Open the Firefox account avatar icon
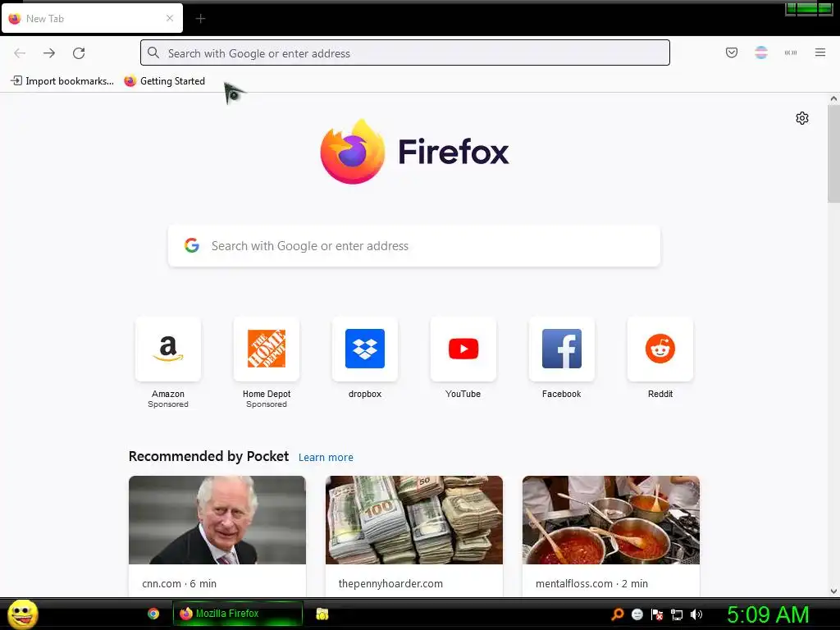This screenshot has height=630, width=840. (761, 52)
